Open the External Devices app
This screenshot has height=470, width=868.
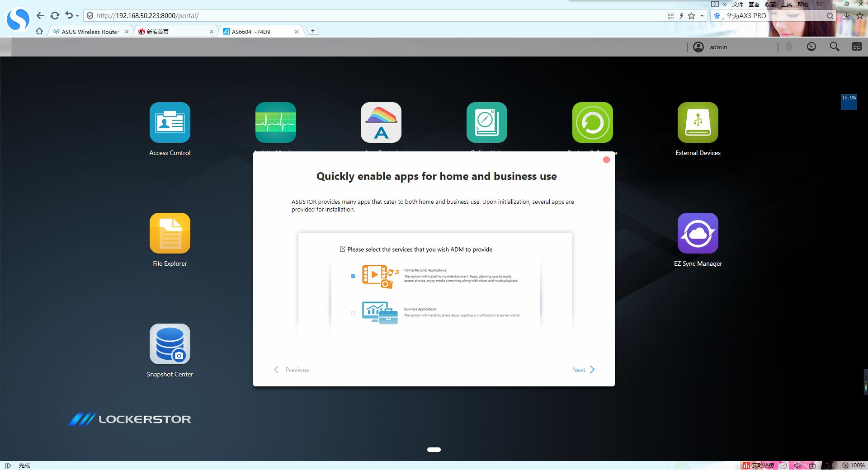pos(698,122)
